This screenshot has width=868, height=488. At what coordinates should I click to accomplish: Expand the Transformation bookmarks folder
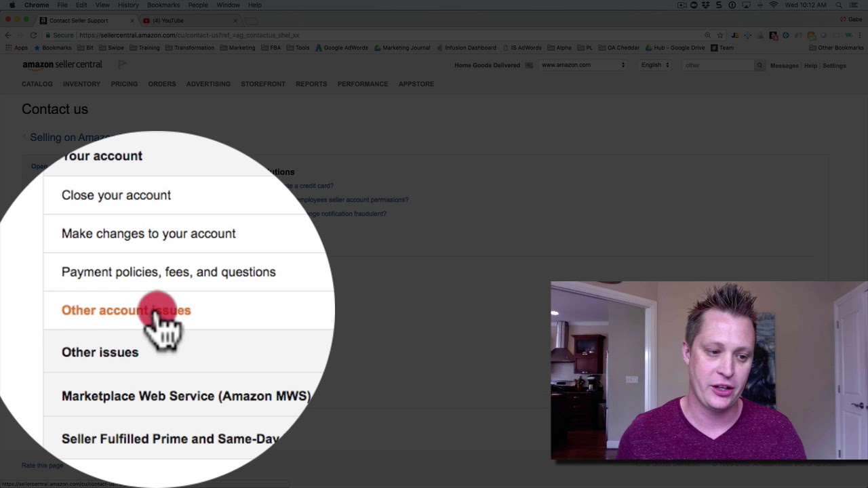pos(190,48)
